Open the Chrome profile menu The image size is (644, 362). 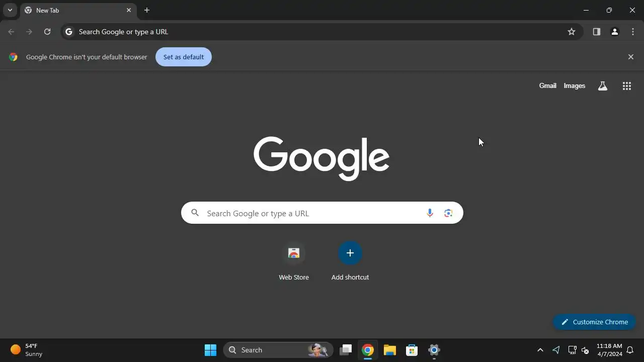point(615,32)
